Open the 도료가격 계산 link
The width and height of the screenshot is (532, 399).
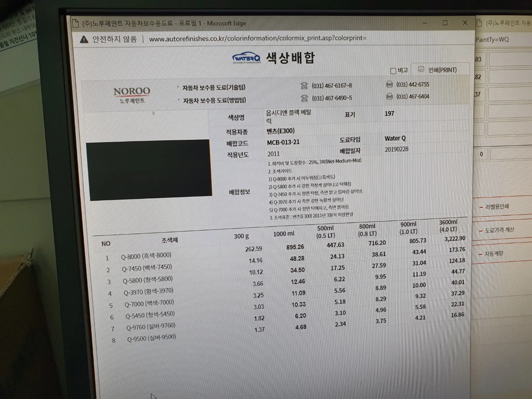click(499, 230)
